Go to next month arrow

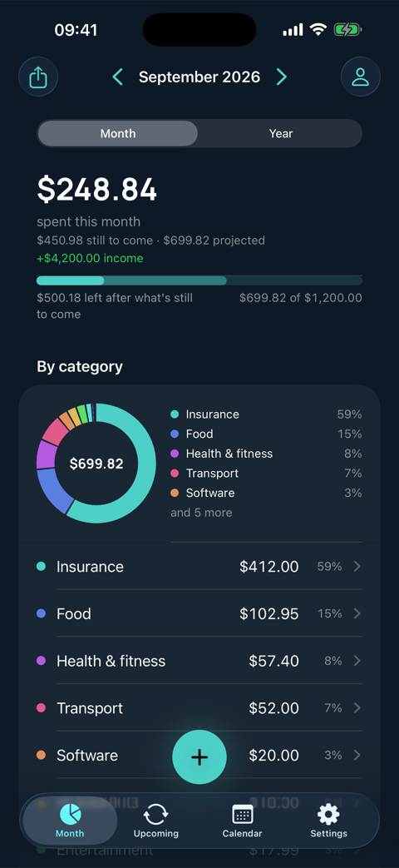point(282,77)
